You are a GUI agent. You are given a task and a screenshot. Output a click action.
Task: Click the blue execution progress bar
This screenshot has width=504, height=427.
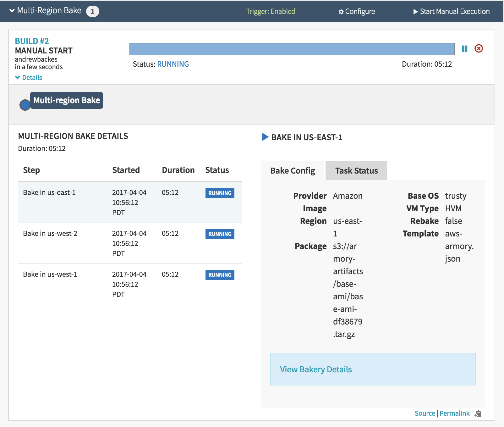[292, 49]
